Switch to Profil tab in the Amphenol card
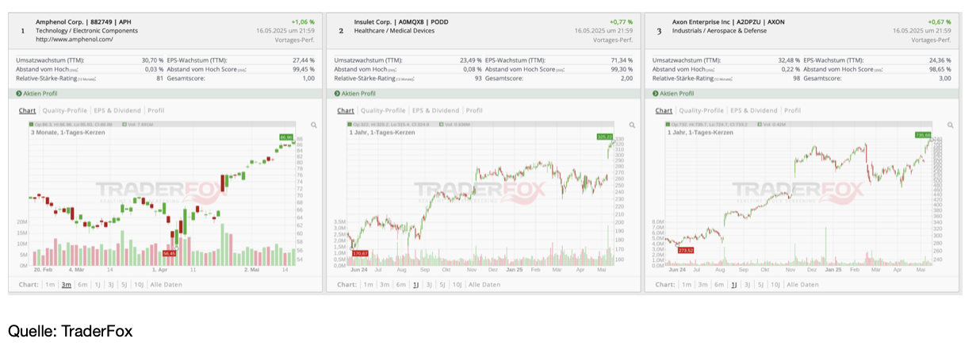Screen dimensions: 980x354 [x=156, y=110]
